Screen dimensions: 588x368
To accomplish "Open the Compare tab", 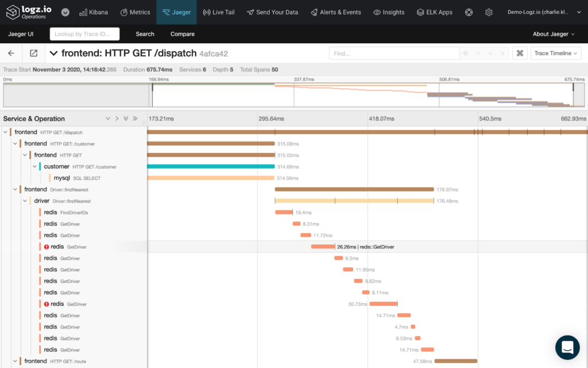I will click(x=182, y=34).
